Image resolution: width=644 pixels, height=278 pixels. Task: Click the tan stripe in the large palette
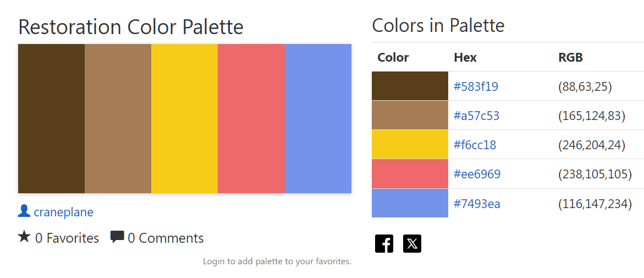click(118, 118)
